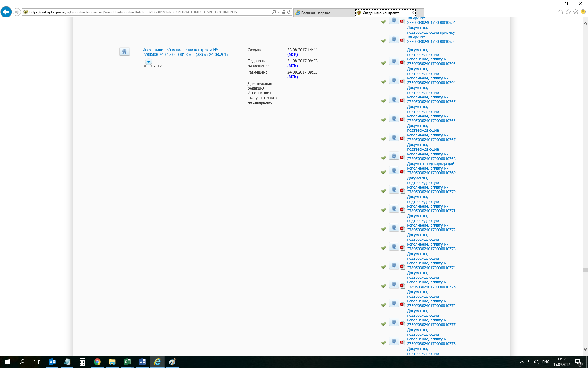Expand blue arrow under contract execution info
The width and height of the screenshot is (588, 368).
point(149,62)
